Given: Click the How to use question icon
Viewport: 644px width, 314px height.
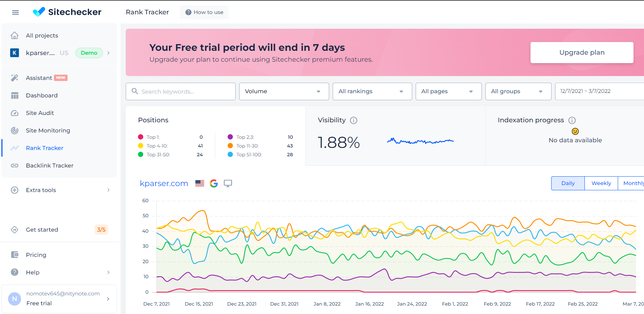Looking at the screenshot, I should pos(188,12).
